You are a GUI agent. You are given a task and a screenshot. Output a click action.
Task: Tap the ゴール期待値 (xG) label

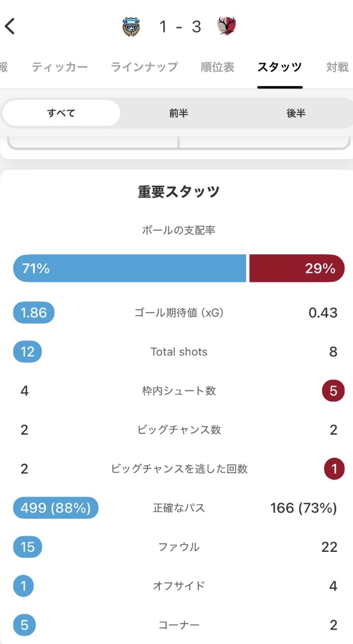pos(179,313)
